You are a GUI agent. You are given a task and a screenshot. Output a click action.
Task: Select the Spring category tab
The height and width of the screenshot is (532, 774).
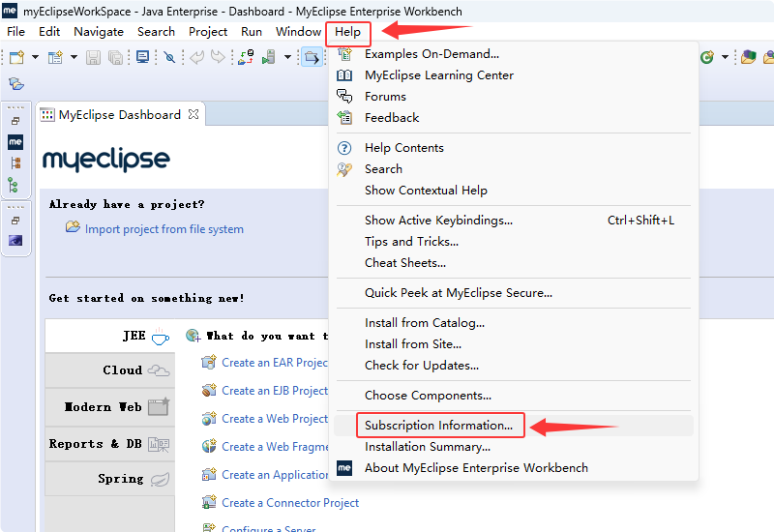(x=110, y=479)
